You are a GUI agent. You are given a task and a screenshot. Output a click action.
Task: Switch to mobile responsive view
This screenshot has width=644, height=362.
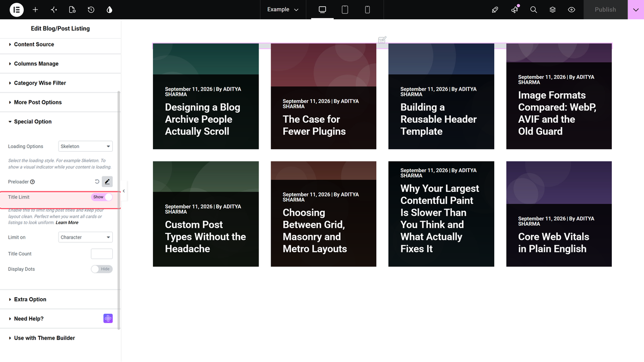pos(368,10)
